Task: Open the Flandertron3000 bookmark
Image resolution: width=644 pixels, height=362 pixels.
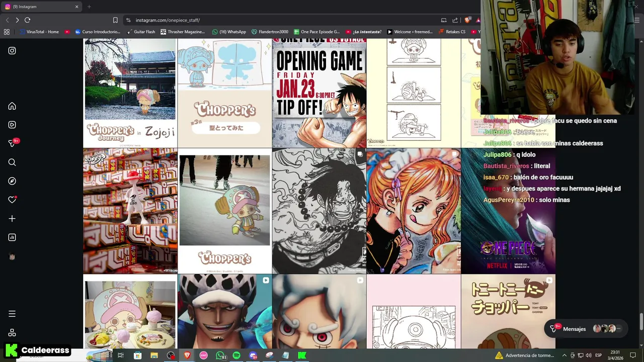Action: coord(270,32)
